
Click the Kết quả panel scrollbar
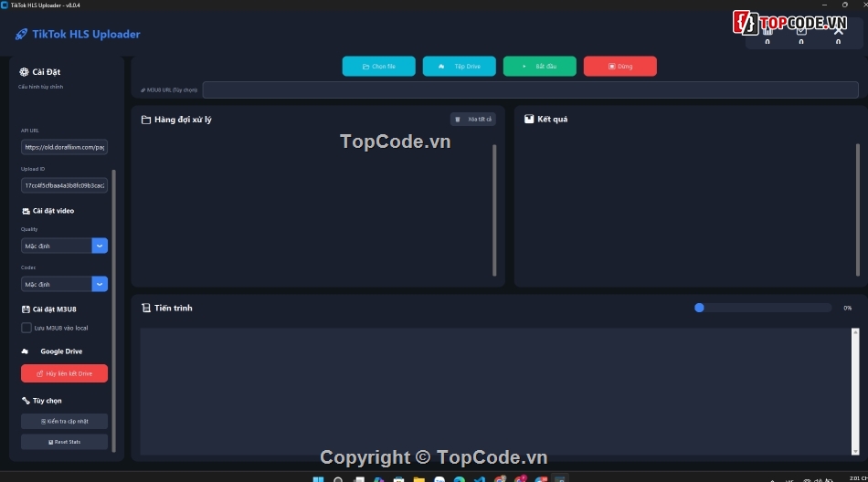pyautogui.click(x=857, y=210)
